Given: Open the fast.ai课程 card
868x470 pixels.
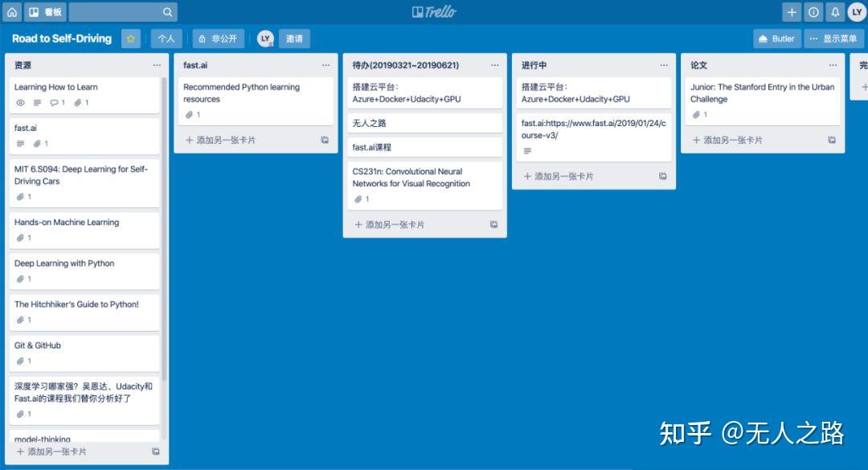Looking at the screenshot, I should 424,147.
